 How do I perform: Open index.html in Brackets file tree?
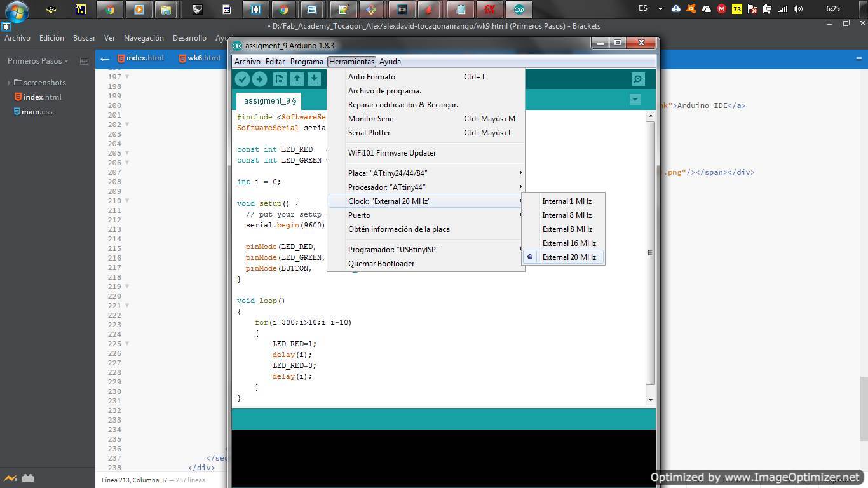(43, 97)
